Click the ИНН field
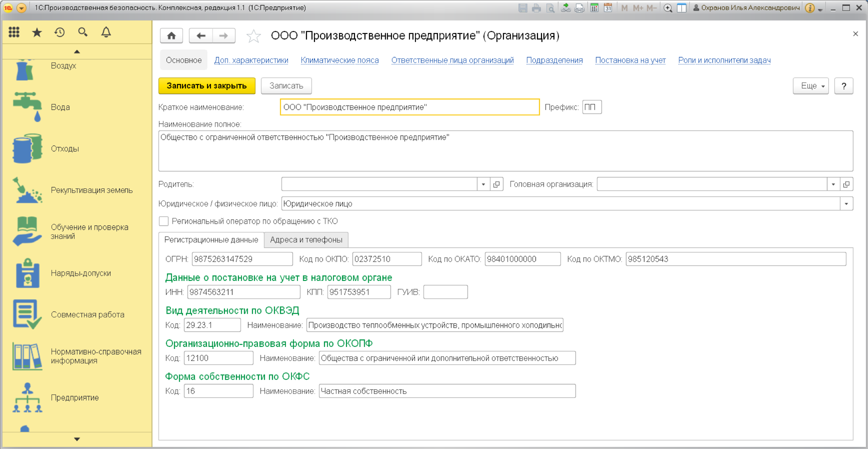 [243, 292]
